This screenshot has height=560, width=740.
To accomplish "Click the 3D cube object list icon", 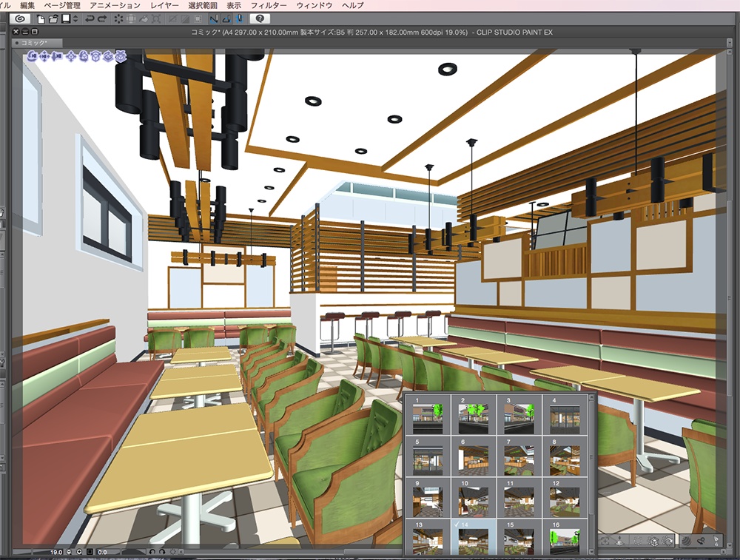I will tap(653, 541).
